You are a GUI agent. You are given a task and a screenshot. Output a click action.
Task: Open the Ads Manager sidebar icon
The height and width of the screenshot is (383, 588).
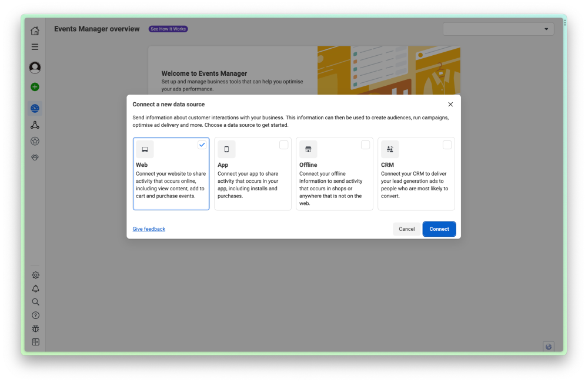(x=35, y=125)
